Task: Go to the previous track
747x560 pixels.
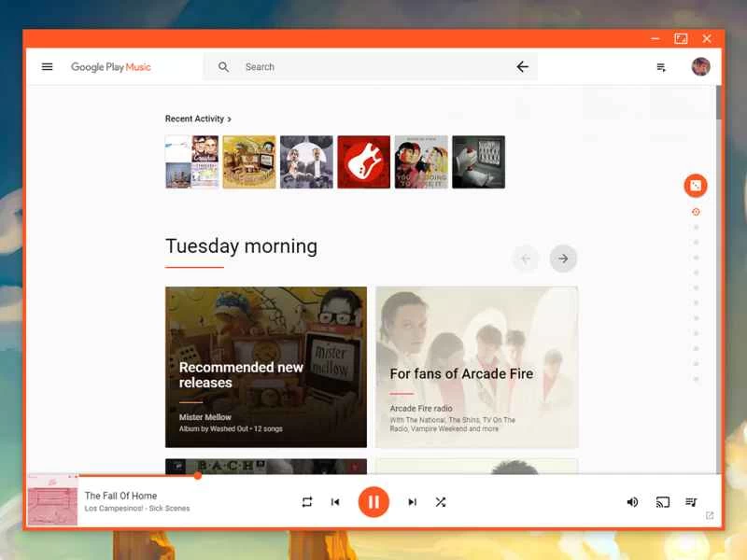Action: pos(335,502)
